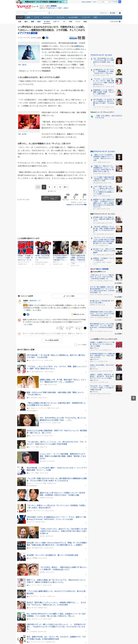React with 新しい視点 exclamation icon
This screenshot has width=138, height=644.
(x=83, y=197)
